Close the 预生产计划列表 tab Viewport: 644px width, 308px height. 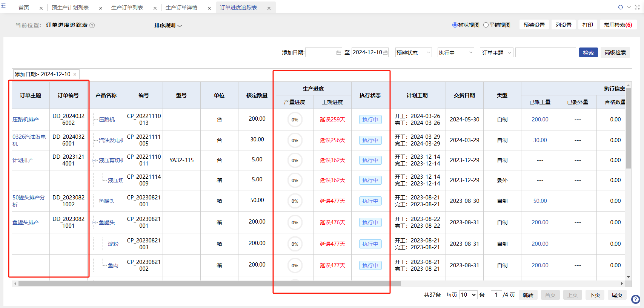[100, 8]
